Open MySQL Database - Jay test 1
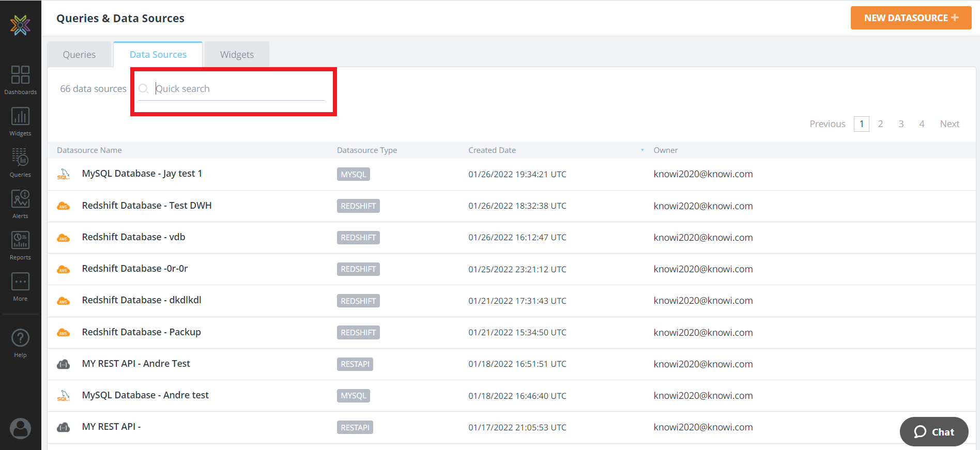980x450 pixels. 142,174
